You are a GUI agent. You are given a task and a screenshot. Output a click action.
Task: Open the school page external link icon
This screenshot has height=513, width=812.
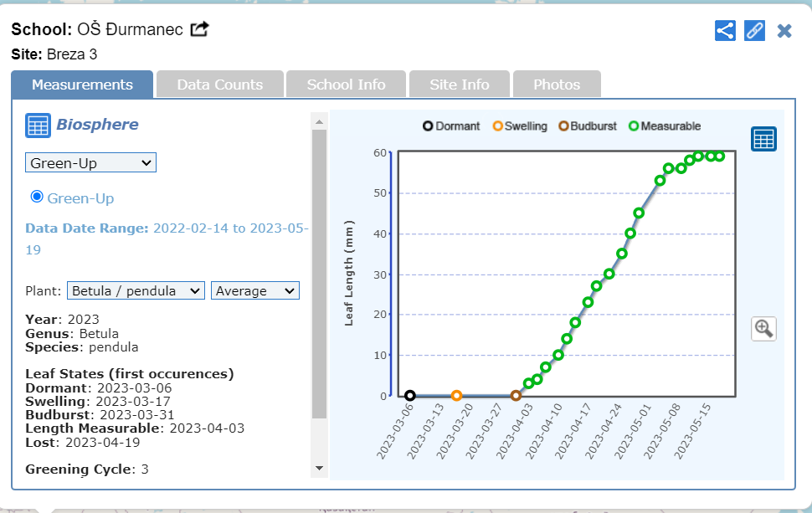point(199,29)
